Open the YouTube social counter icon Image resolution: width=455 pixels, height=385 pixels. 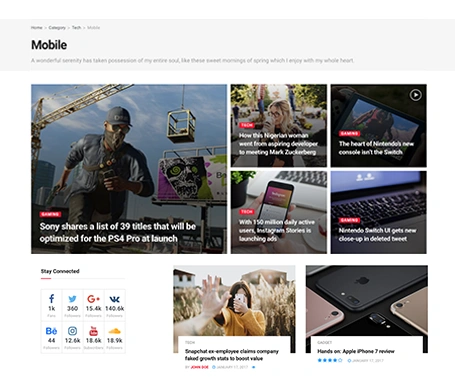(x=93, y=331)
